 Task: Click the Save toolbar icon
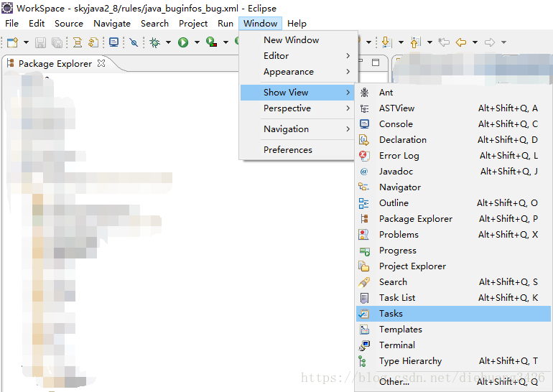tap(40, 42)
